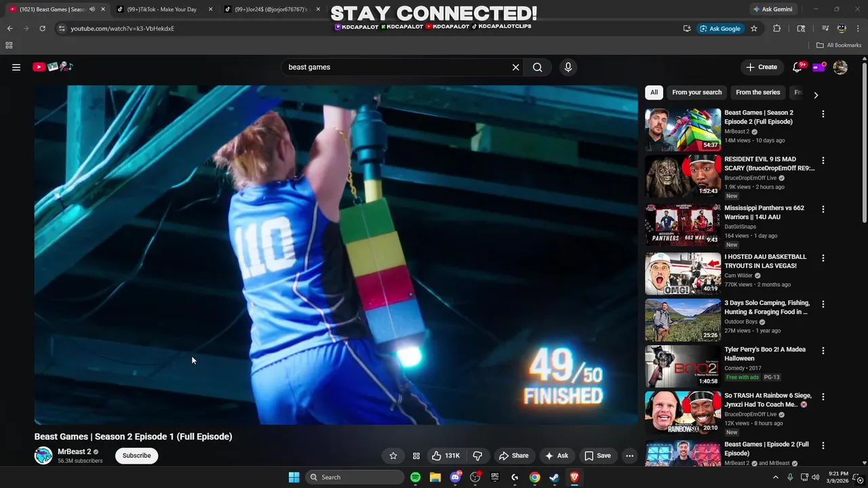Click the Ask button under video
This screenshot has width=868, height=488.
pos(557,455)
